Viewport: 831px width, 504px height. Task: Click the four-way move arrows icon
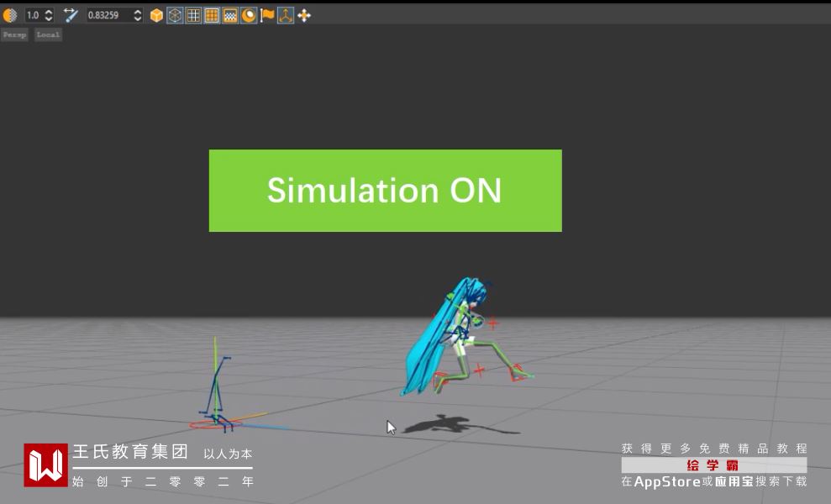[x=304, y=15]
